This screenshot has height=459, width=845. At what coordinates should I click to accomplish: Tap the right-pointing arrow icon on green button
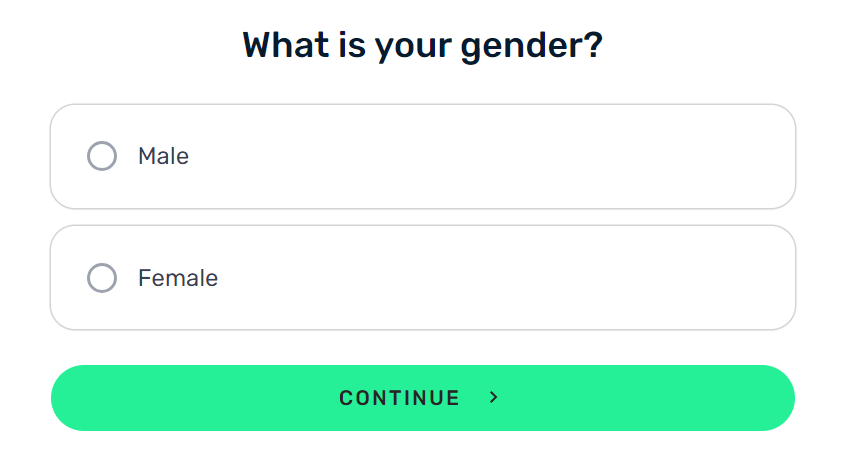tap(494, 398)
